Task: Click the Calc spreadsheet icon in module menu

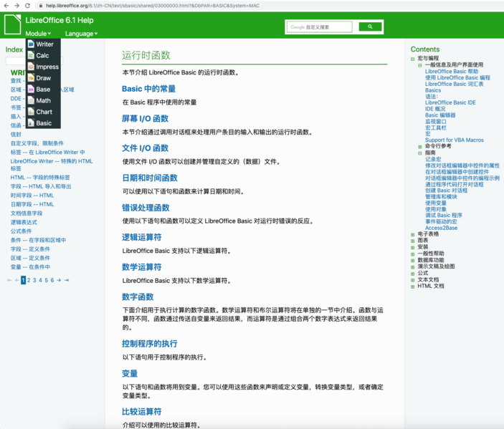Action: click(31, 55)
